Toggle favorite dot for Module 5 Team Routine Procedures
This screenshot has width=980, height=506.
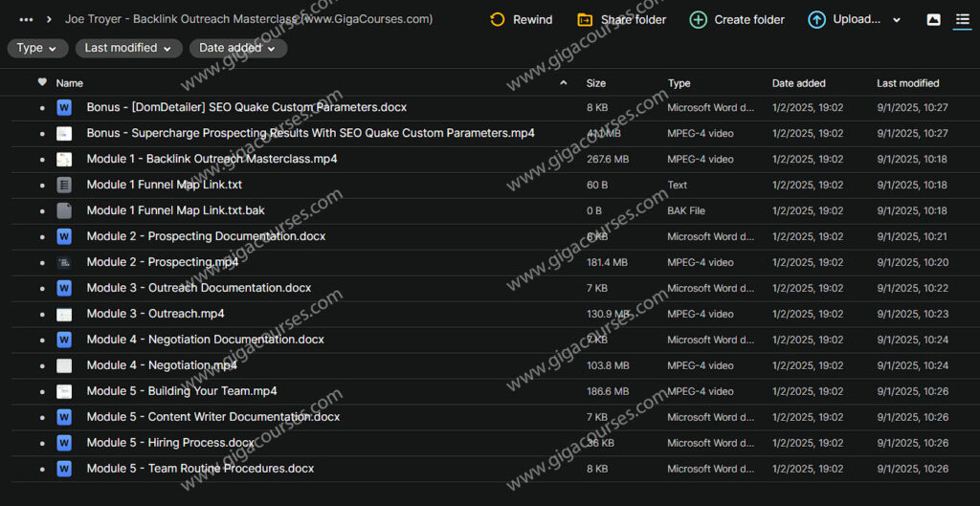click(x=42, y=469)
